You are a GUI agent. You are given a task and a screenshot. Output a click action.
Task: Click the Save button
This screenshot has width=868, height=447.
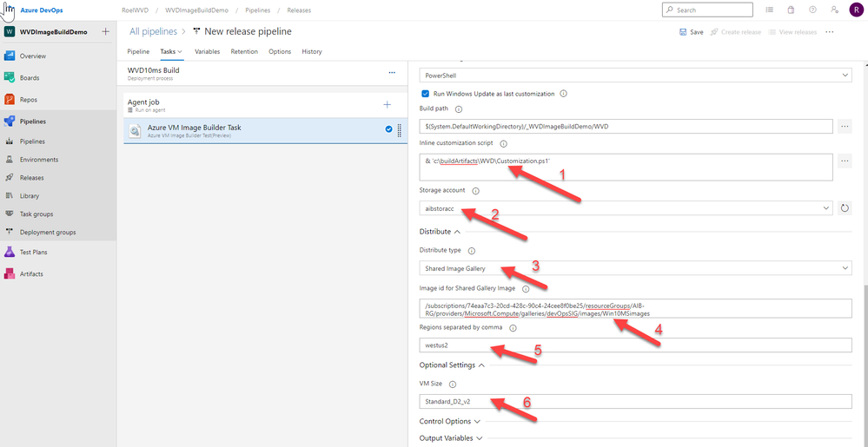(691, 32)
